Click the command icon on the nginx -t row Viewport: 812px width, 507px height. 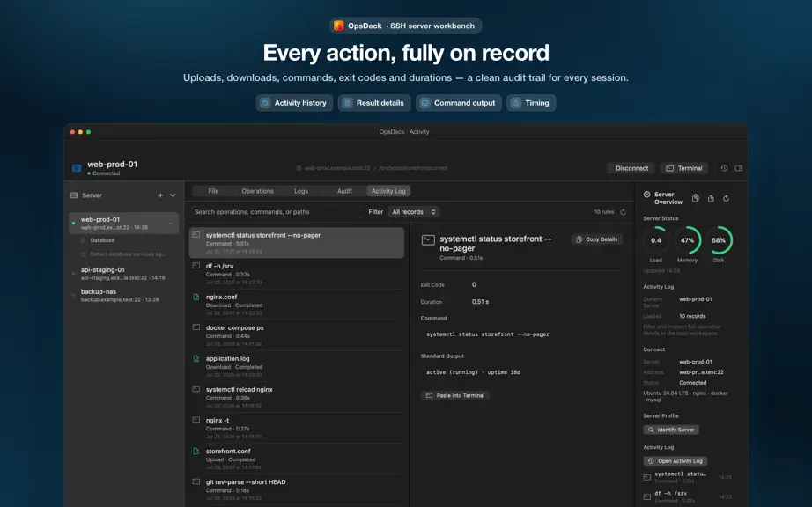(x=196, y=420)
